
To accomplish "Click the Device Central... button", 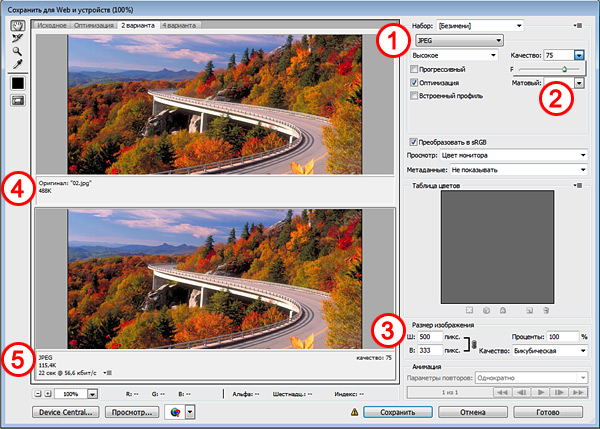I will coord(65,412).
